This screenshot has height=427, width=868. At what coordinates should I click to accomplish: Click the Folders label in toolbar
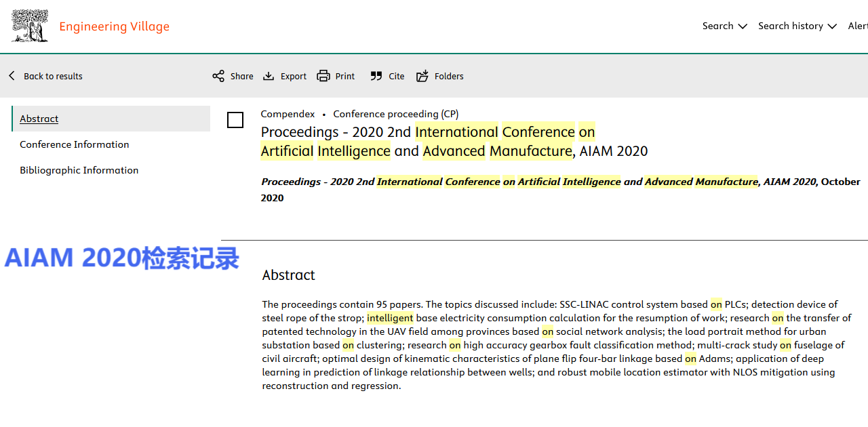(x=449, y=76)
